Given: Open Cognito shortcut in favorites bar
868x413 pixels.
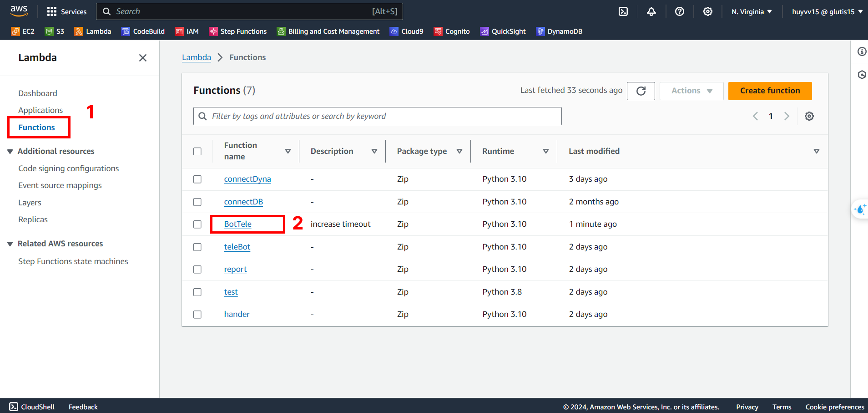Looking at the screenshot, I should click(x=452, y=31).
